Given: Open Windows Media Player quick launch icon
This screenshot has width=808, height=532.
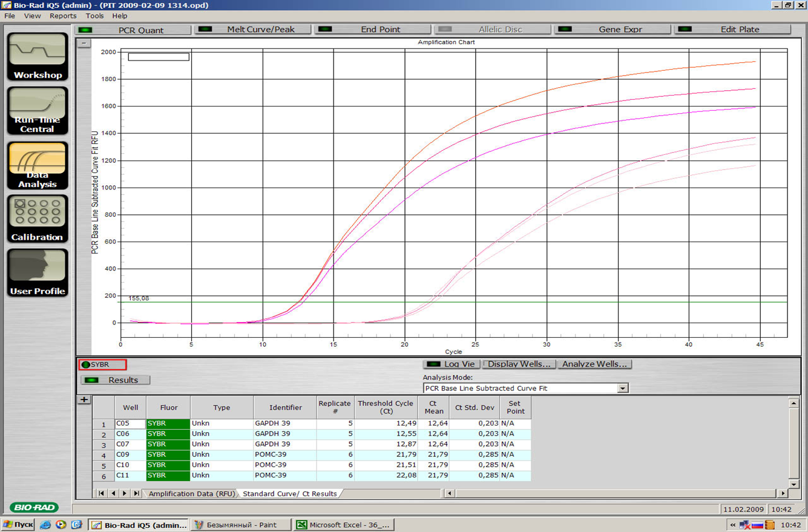Looking at the screenshot, I should 61,525.
